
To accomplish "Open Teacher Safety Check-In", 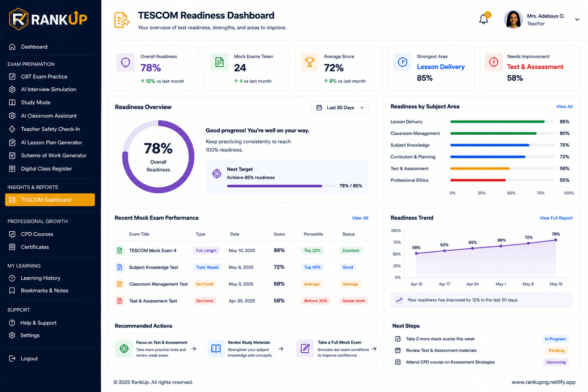I will pyautogui.click(x=50, y=129).
